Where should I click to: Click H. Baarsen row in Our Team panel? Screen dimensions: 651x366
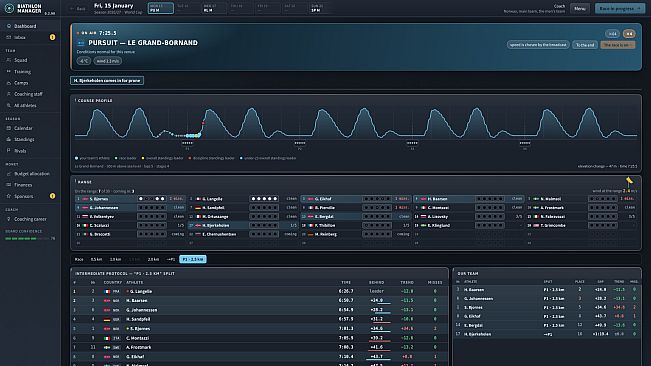coord(547,290)
